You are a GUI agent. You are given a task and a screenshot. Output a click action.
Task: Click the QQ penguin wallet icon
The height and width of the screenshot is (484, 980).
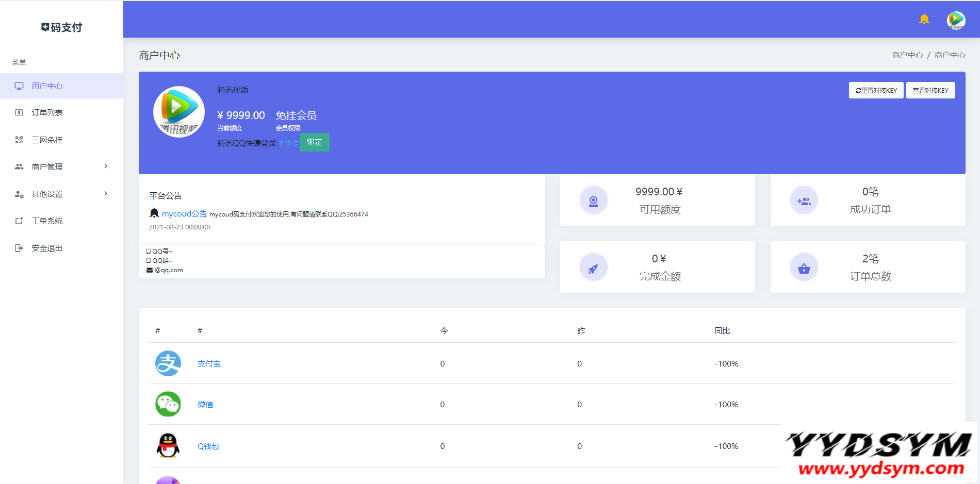coord(168,446)
